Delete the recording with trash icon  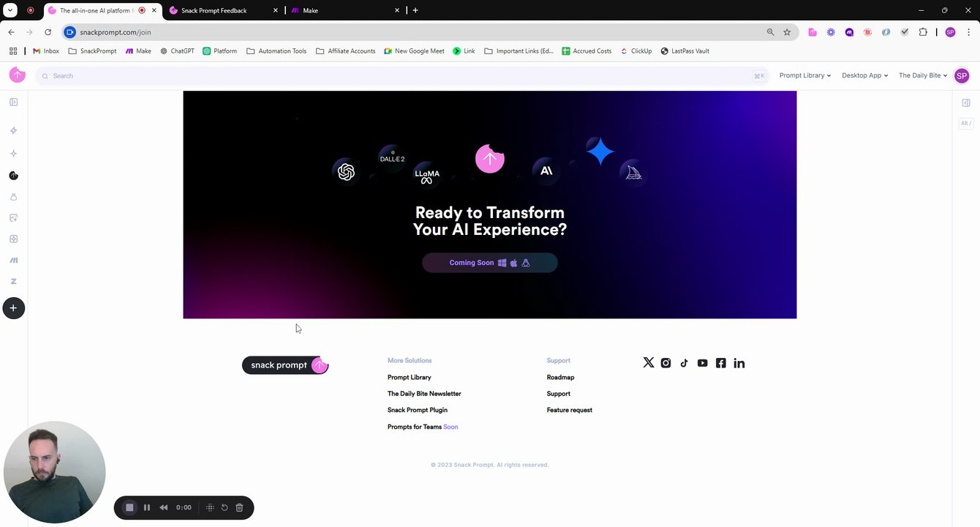point(239,507)
